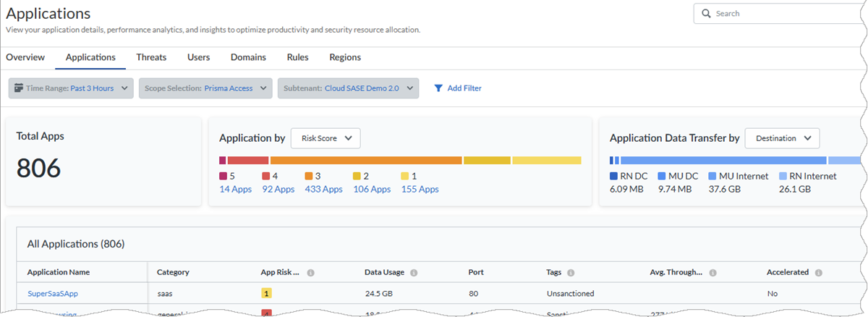Expand the Scope Selection dropdown

(x=205, y=88)
